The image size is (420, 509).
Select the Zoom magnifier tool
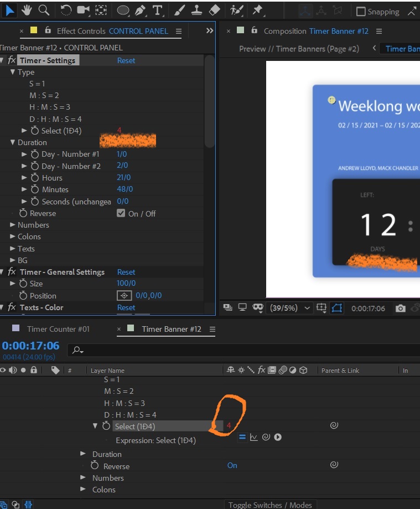44,10
